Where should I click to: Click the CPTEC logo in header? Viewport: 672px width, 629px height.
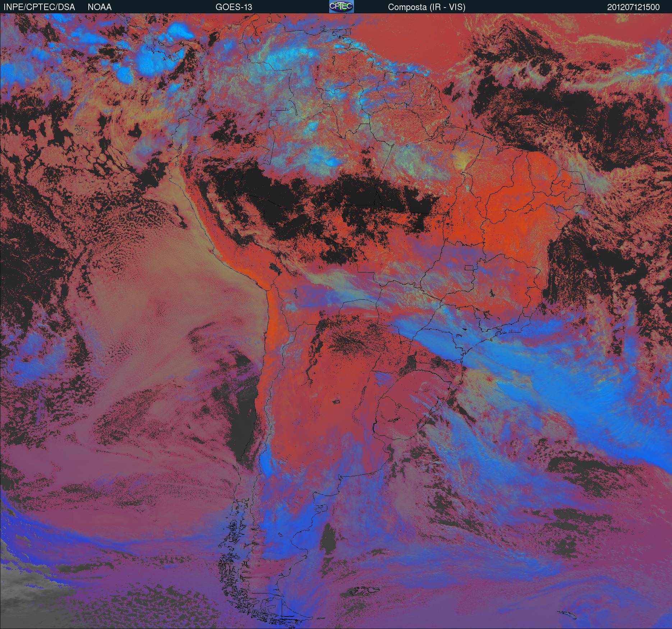(341, 6)
